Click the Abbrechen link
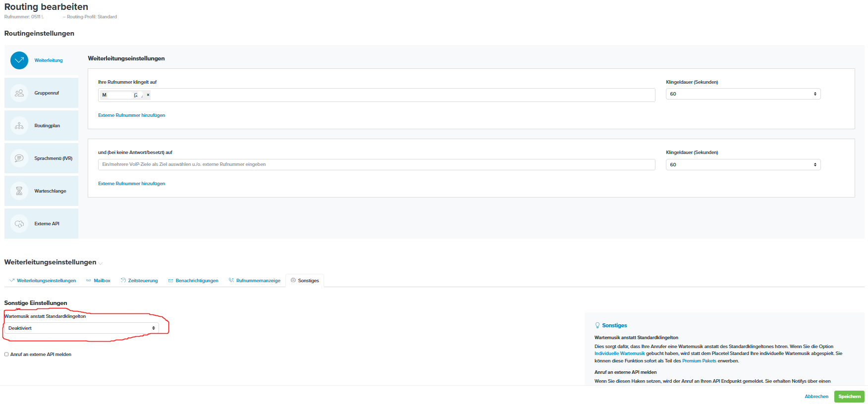Screen dimensions: 868x405 click(816, 397)
